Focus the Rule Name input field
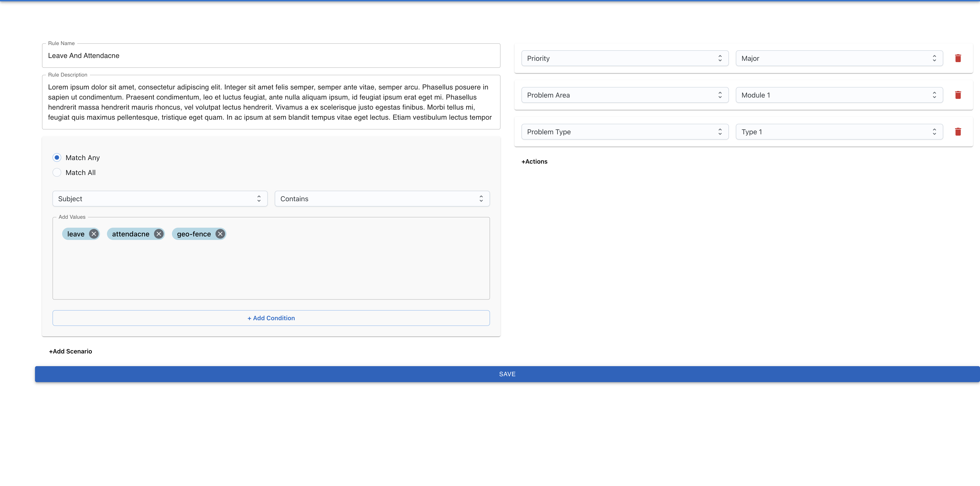Screen dimensions: 980x486 [271, 56]
